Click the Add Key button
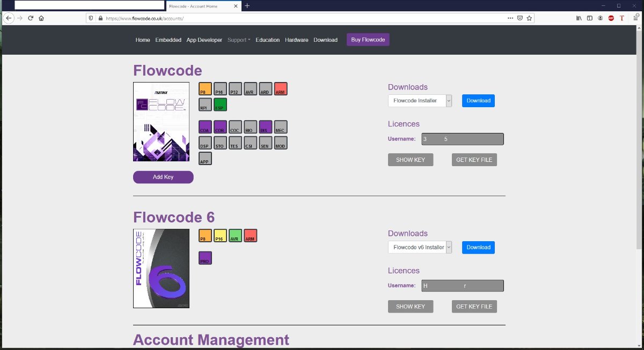 click(163, 177)
